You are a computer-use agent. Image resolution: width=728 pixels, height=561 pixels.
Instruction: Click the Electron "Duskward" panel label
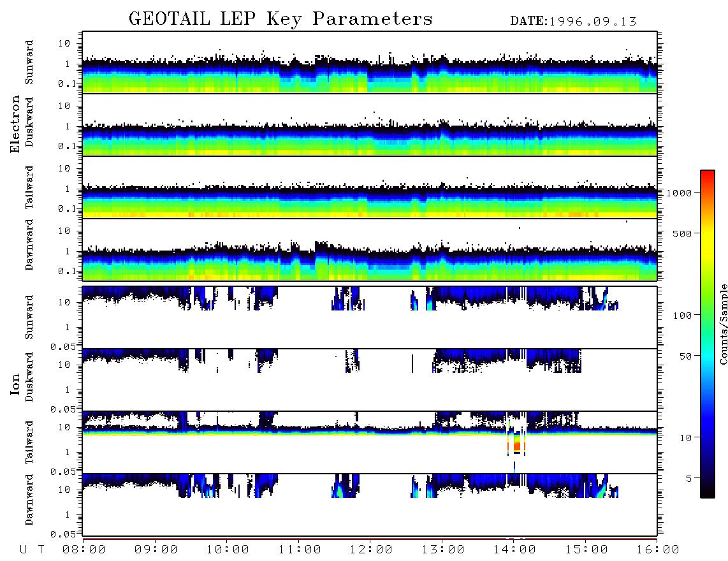29,122
